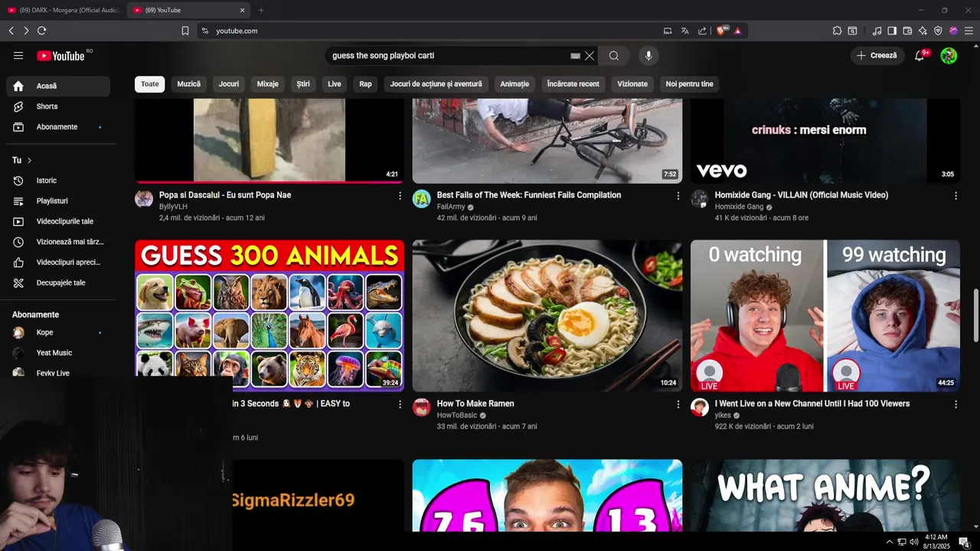This screenshot has width=980, height=551.
Task: Select the Știri filter chip
Action: tap(303, 84)
